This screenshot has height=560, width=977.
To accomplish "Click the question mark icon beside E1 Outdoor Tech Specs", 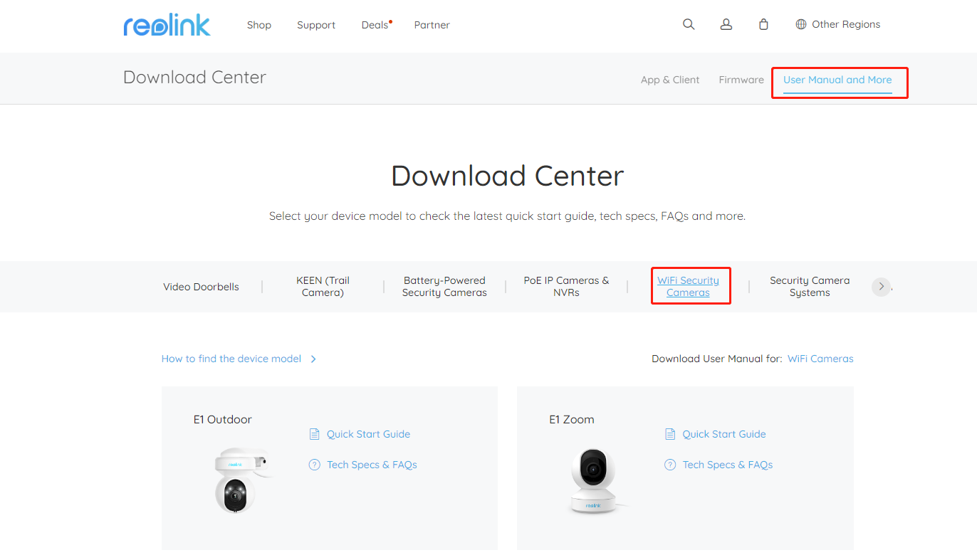I will [x=314, y=465].
